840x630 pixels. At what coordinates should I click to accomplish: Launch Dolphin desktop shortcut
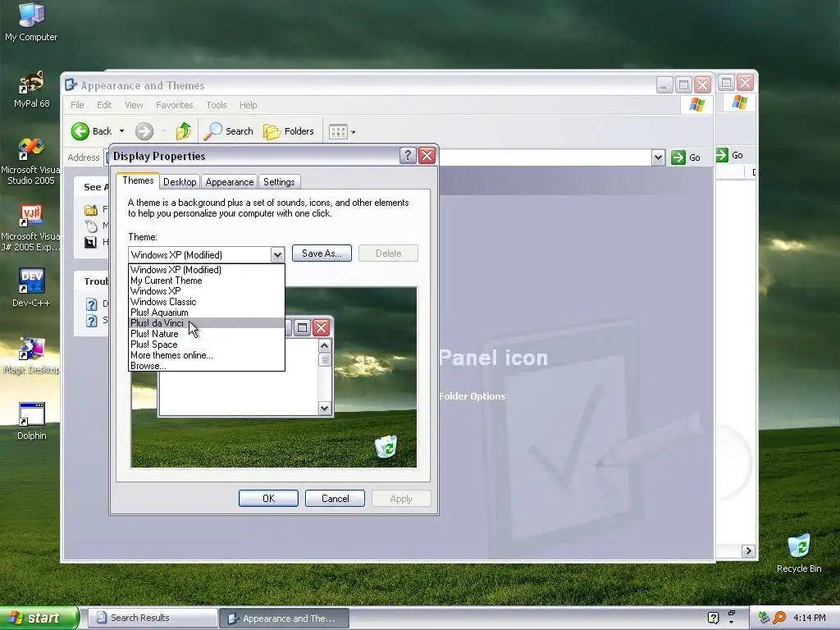(x=31, y=421)
